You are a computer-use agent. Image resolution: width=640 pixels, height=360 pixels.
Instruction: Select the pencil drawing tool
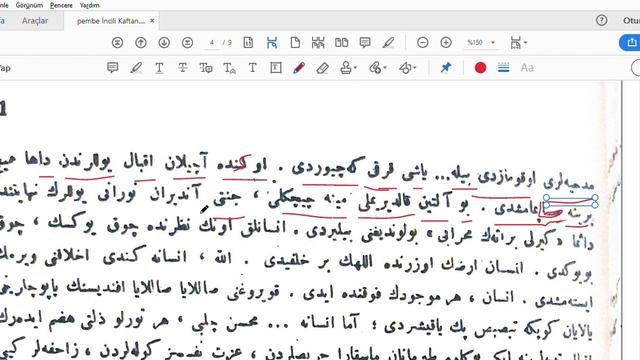(x=299, y=68)
